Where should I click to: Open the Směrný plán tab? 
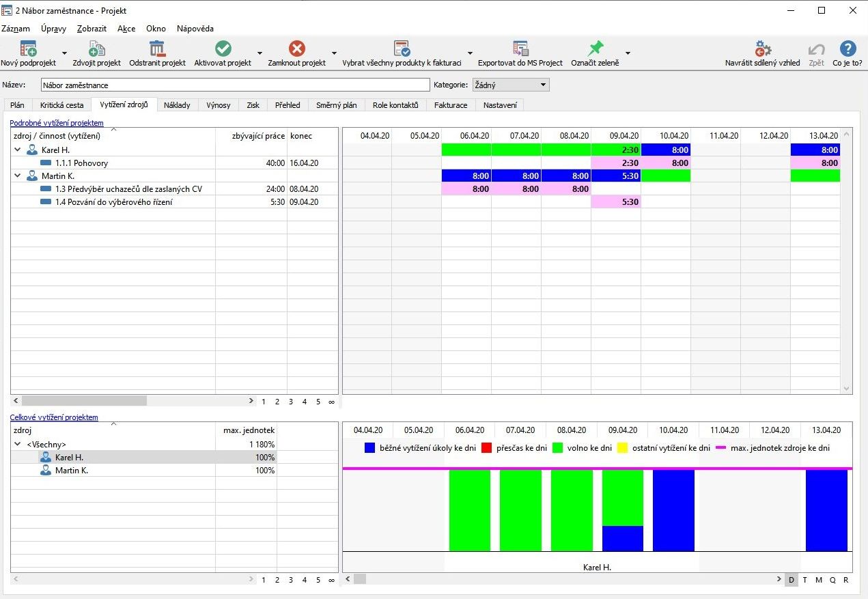pos(336,105)
